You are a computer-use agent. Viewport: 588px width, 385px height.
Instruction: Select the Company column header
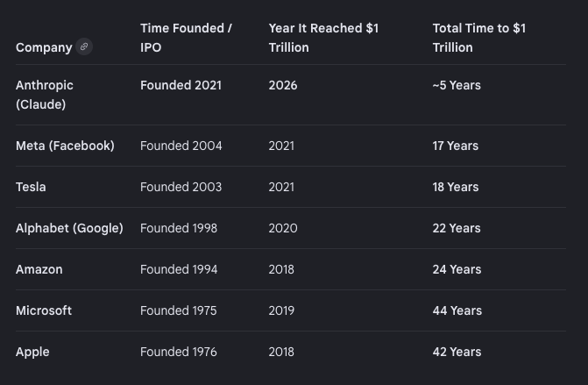(x=44, y=47)
